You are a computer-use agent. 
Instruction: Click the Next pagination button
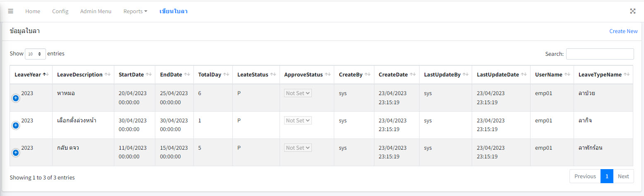click(623, 176)
